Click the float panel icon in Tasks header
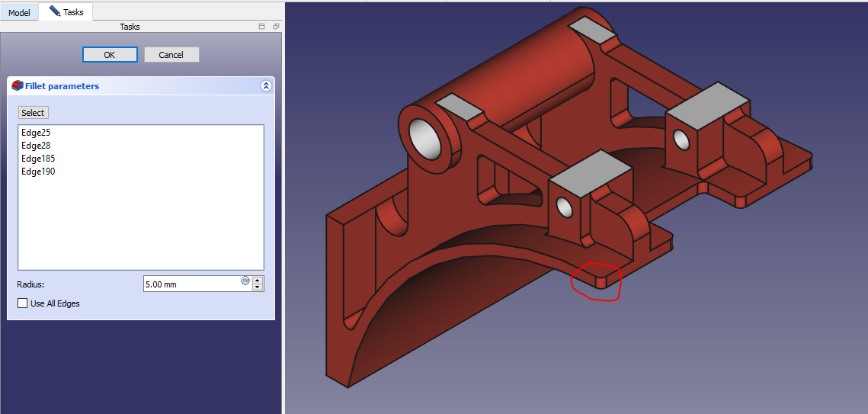Screen dimensions: 868x414 276,27
